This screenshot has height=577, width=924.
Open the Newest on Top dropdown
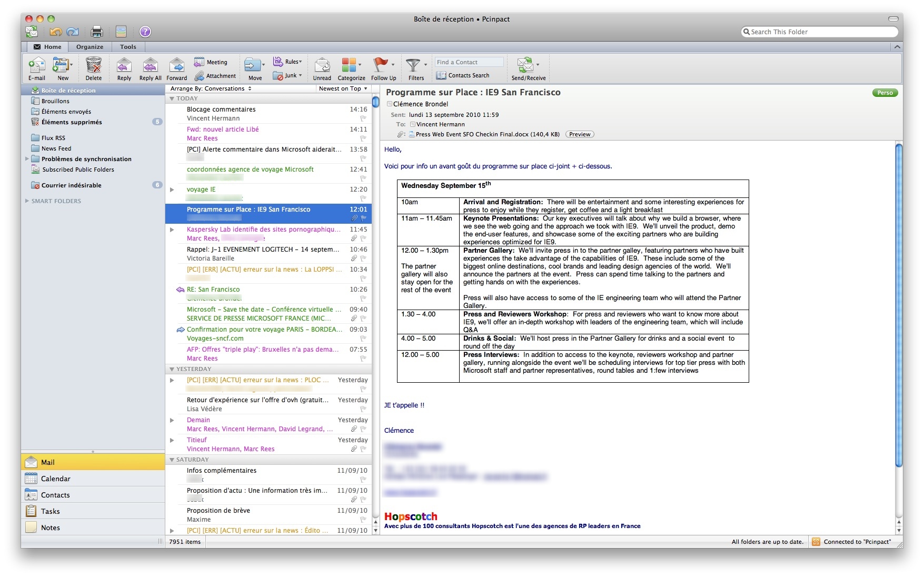click(343, 88)
